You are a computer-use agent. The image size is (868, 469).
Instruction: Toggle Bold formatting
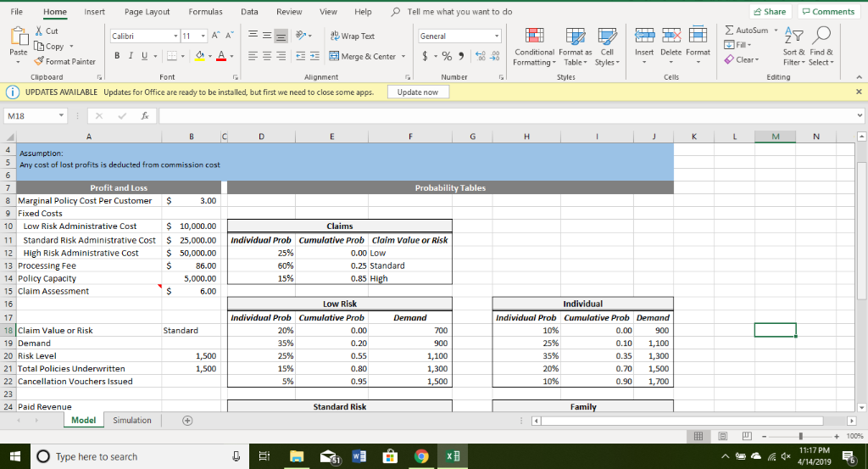[117, 55]
